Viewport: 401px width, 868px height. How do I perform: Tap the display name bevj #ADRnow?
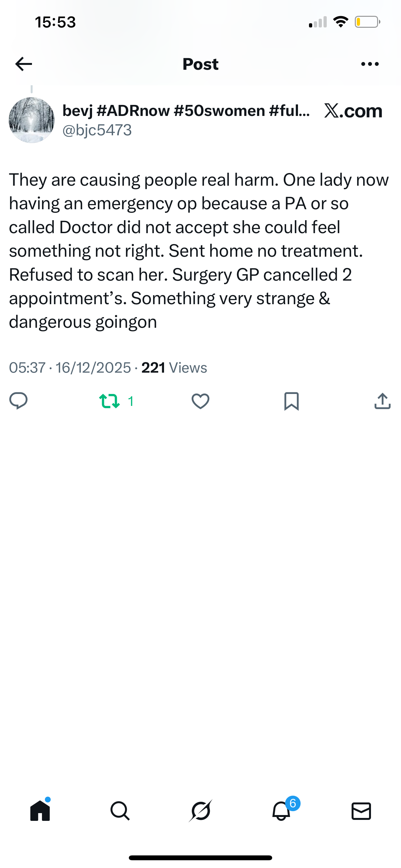pos(186,111)
